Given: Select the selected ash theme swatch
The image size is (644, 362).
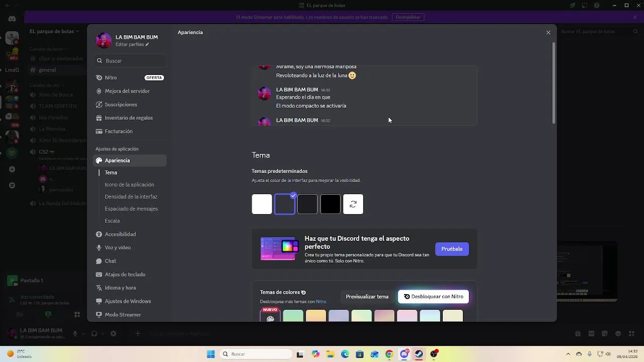Looking at the screenshot, I should click(x=285, y=204).
